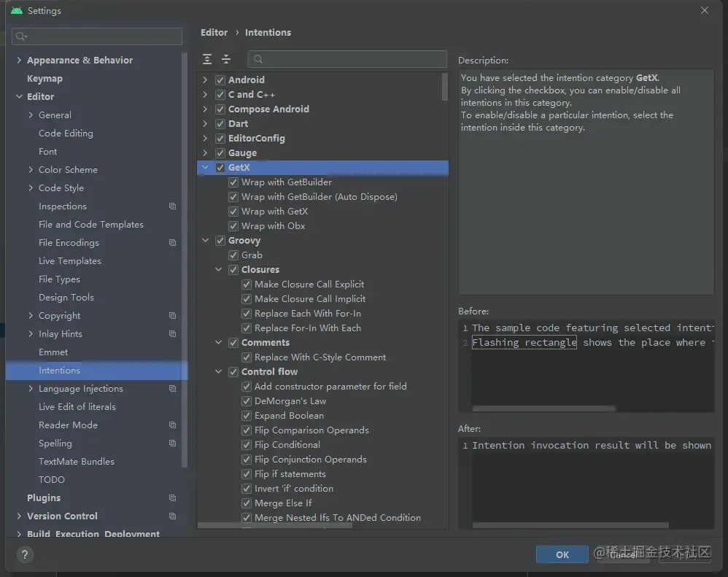
Task: Open the TextMate Bundles page
Action: [76, 462]
